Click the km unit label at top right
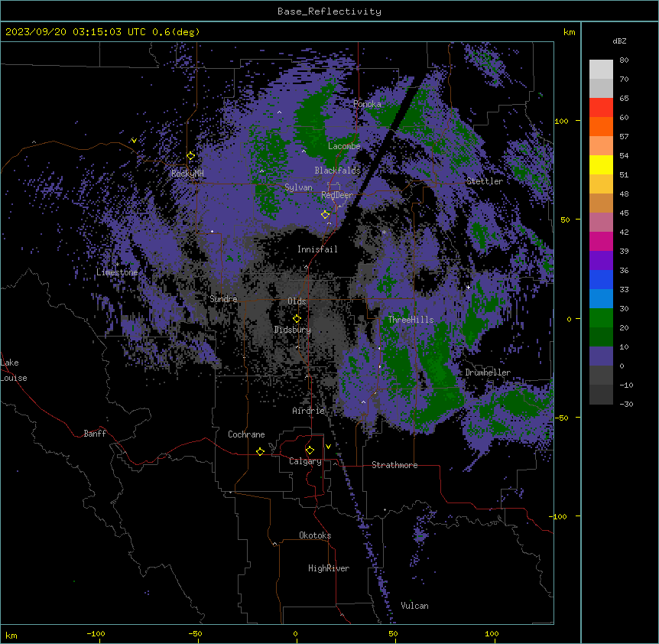This screenshot has height=644, width=659. coord(570,32)
